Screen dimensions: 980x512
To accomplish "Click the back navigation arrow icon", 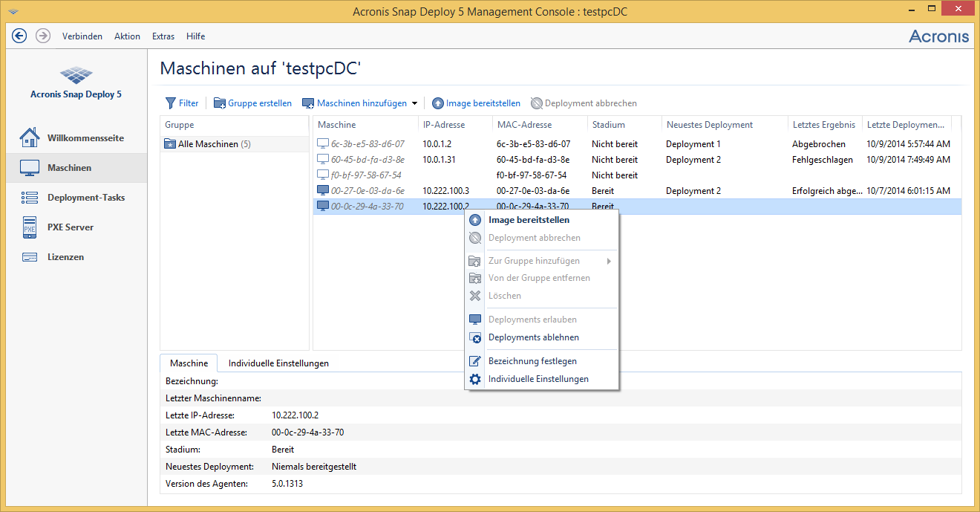I will coord(20,36).
